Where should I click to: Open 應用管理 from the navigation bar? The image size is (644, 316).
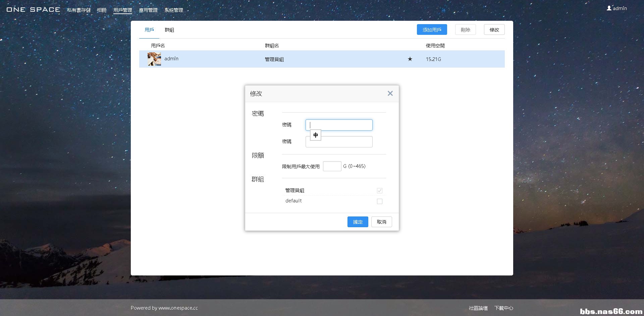coord(148,10)
